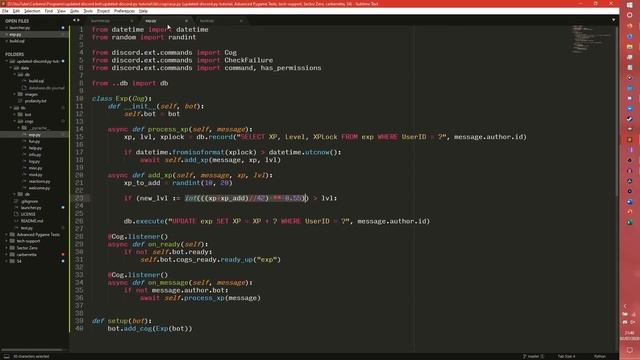Screen dimensions: 640x360
Task: Select build.sql under Open Files
Action: pyautogui.click(x=17, y=41)
